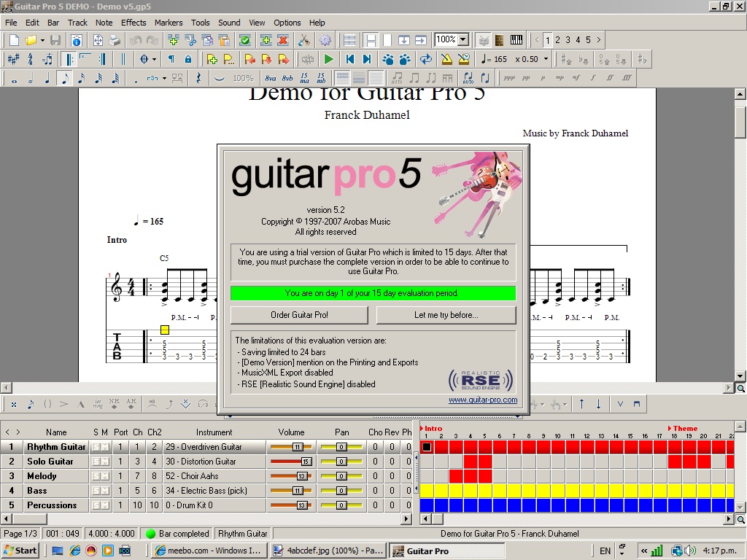Click the metronome icon
This screenshot has width=747, height=560.
(x=446, y=60)
